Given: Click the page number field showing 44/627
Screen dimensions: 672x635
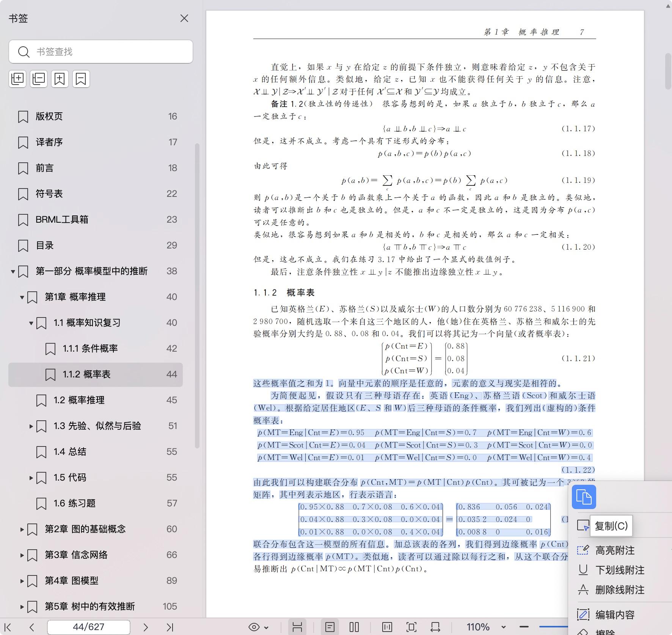Looking at the screenshot, I should click(88, 627).
